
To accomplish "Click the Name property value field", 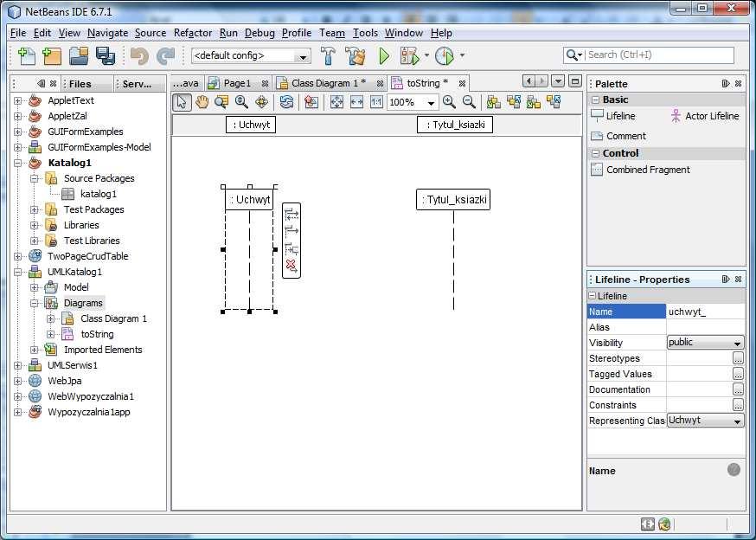I will [705, 312].
